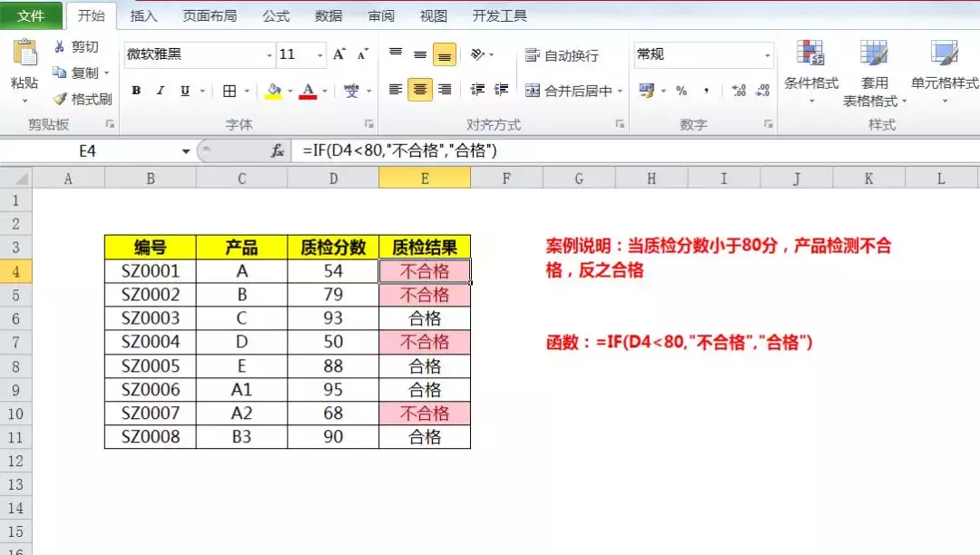Click the borders grid icon
Viewport: 980px width, 555px height.
(230, 92)
